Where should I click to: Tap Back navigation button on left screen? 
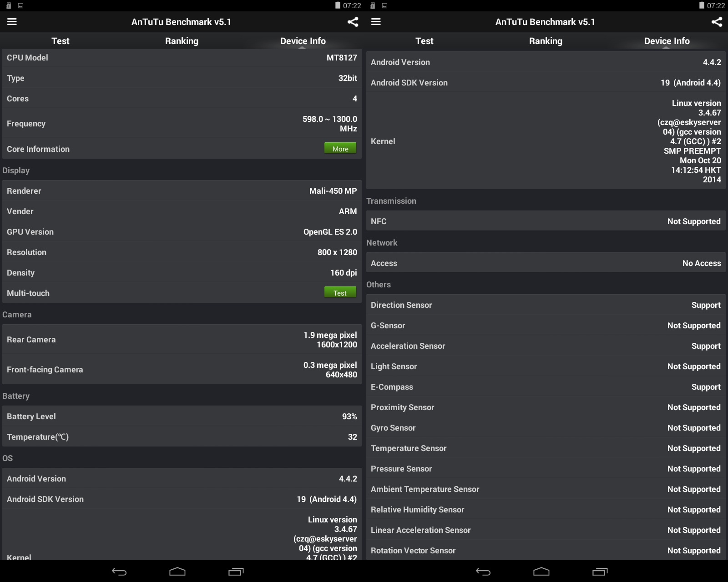[x=119, y=572]
